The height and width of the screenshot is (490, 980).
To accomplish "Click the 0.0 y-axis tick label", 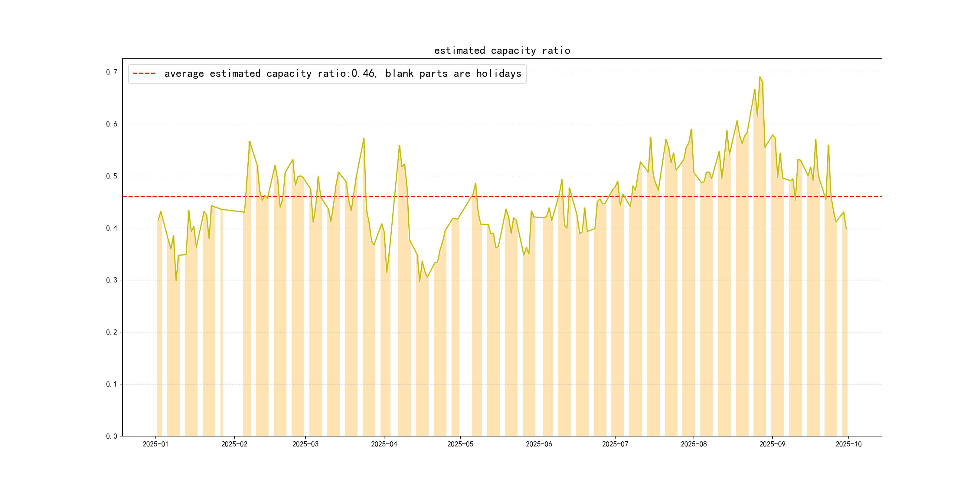I will (x=112, y=436).
